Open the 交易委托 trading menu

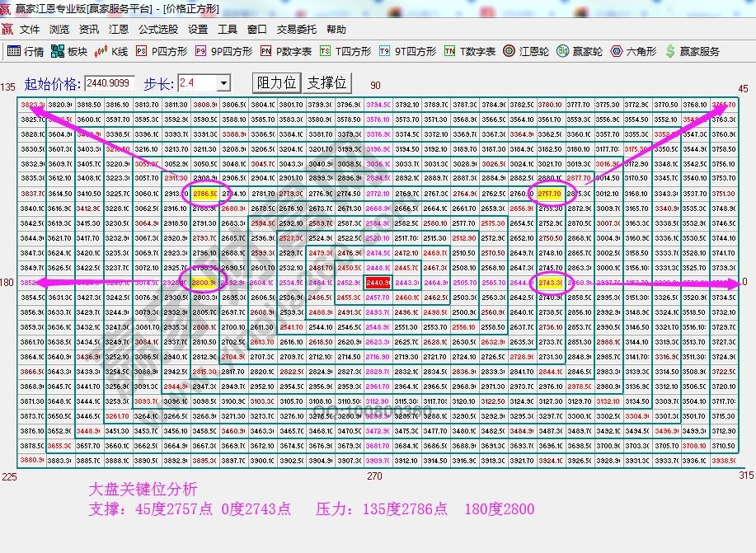point(294,29)
